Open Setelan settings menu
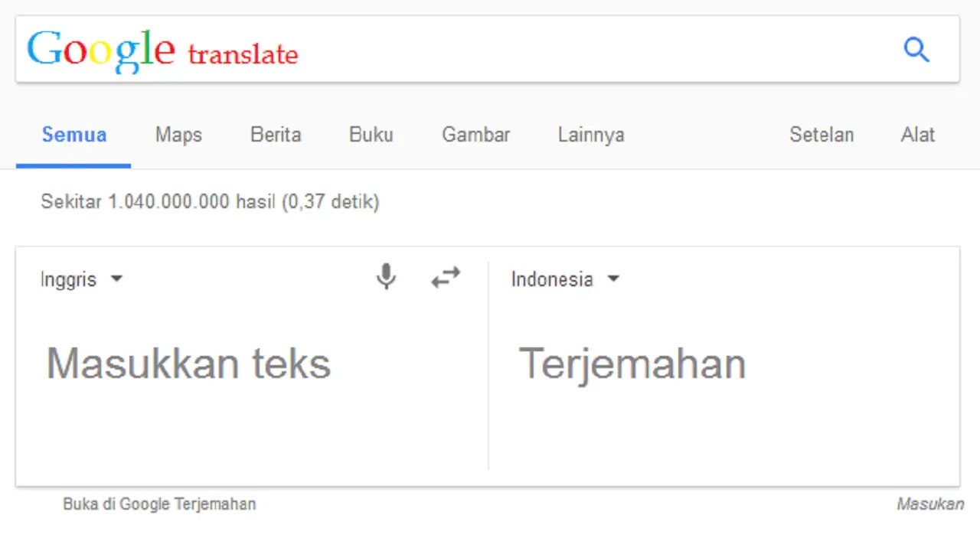Image resolution: width=980 pixels, height=551 pixels. point(822,135)
